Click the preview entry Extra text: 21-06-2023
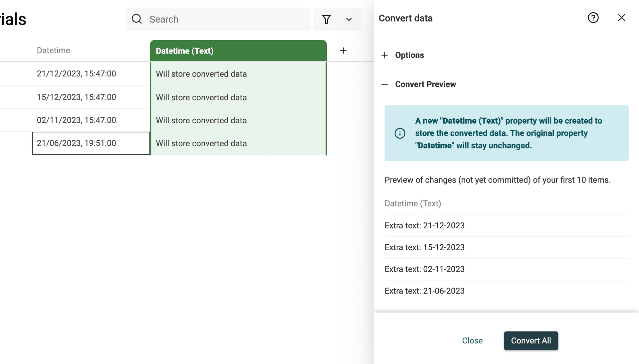Image resolution: width=639 pixels, height=364 pixels. pos(424,291)
